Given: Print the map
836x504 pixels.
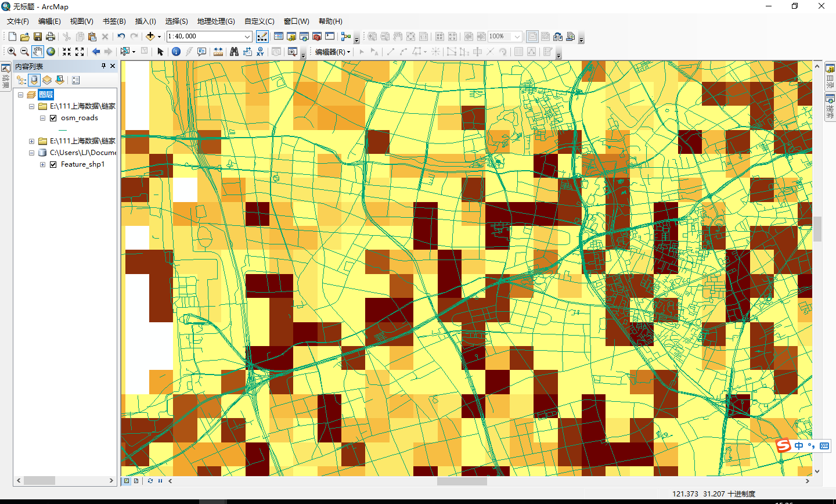Looking at the screenshot, I should tap(51, 37).
